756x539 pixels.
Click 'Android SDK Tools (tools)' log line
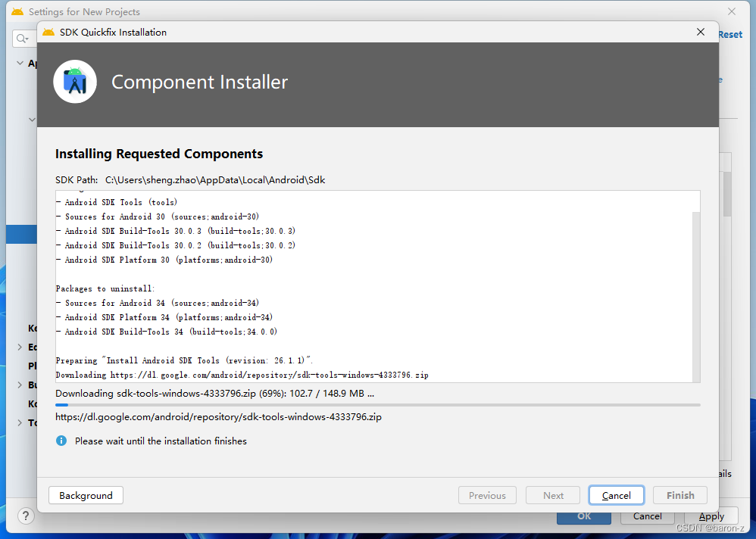point(117,202)
